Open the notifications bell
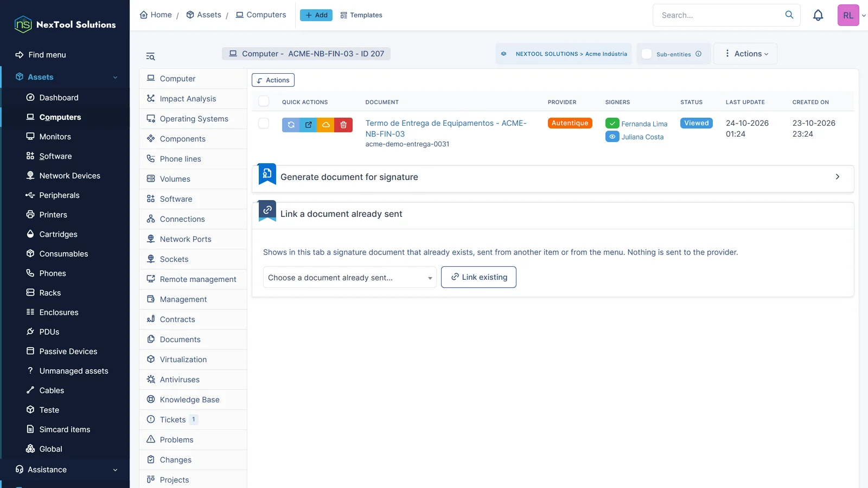 (x=818, y=15)
